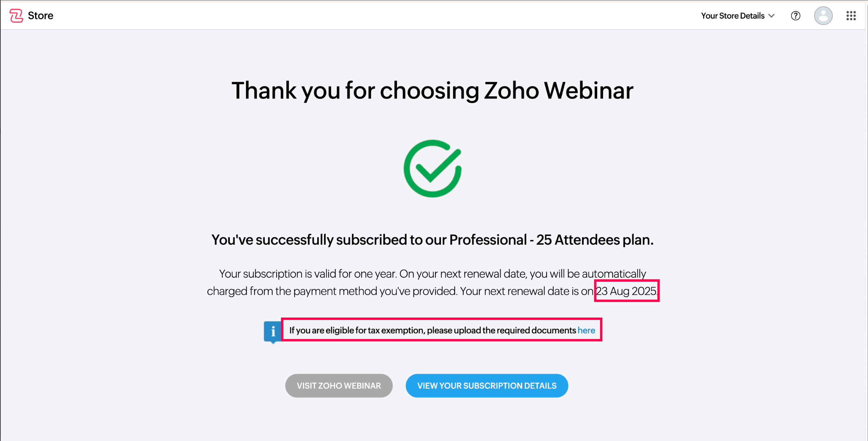Click the "payment method you've provided" phrase
Viewport: 868px width, 441px height.
click(x=375, y=291)
